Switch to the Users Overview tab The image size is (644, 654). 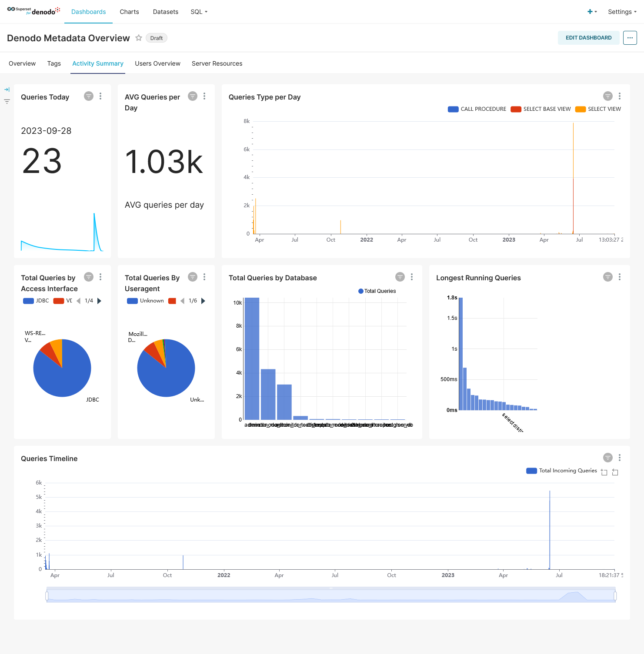(157, 63)
